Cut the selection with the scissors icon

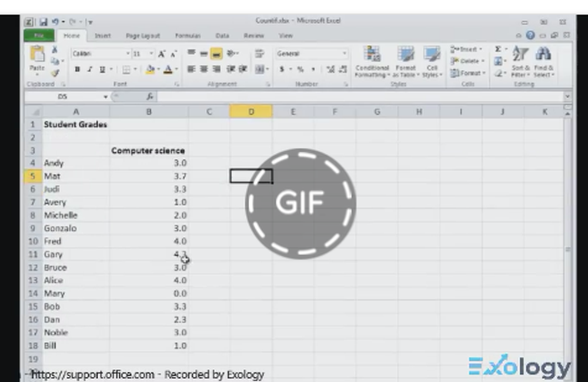55,49
